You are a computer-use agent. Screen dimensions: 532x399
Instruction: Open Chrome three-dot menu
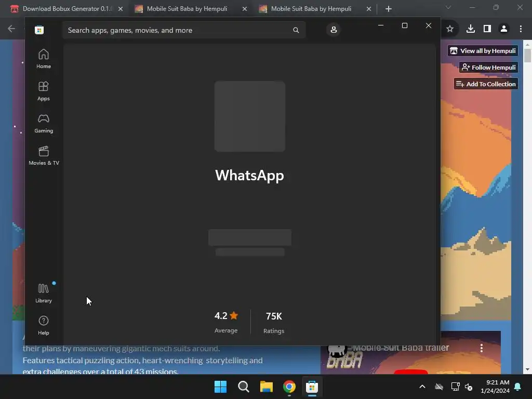click(x=521, y=29)
